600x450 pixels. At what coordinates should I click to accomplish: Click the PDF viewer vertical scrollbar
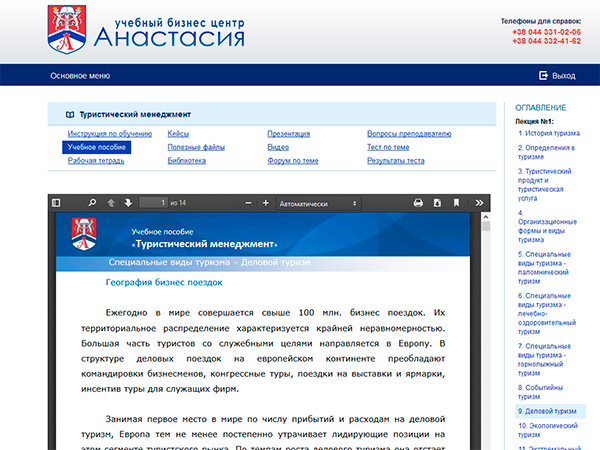pyautogui.click(x=486, y=300)
